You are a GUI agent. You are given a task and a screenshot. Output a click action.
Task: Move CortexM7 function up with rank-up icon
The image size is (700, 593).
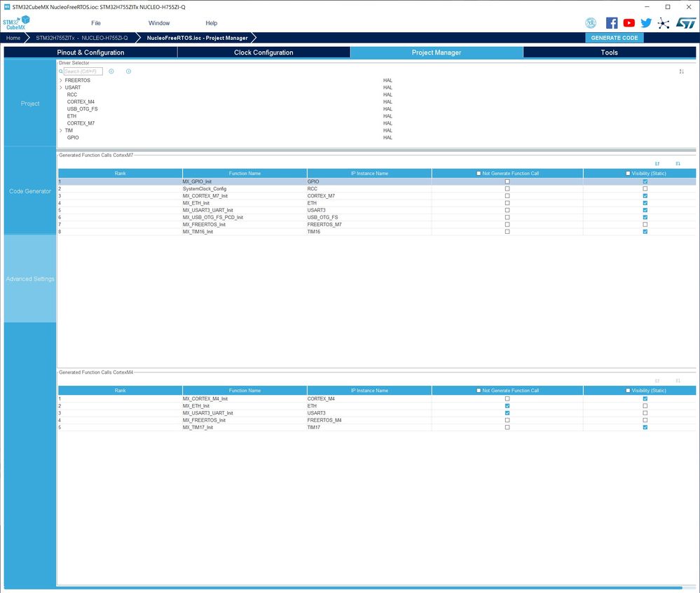(657, 164)
